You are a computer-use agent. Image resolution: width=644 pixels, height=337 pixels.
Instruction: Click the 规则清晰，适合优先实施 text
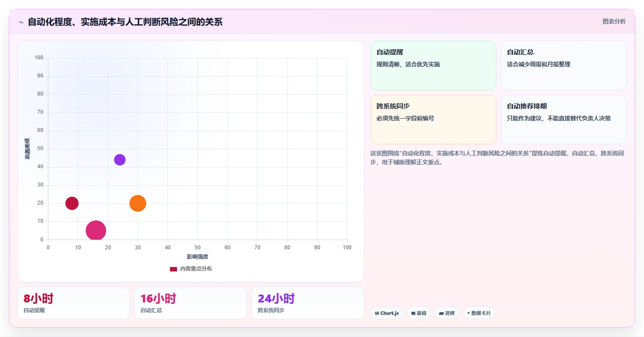pos(408,64)
